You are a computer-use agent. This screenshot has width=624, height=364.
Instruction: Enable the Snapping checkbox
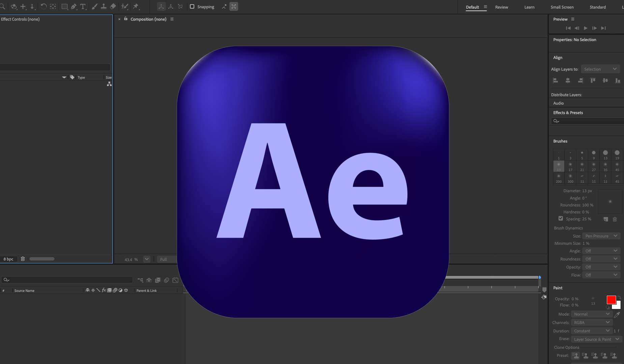coord(192,6)
